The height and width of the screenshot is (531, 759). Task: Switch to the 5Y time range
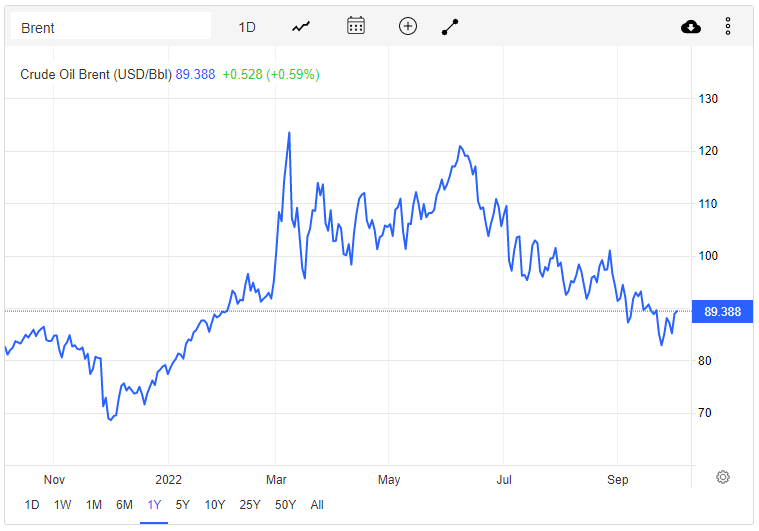coord(182,505)
